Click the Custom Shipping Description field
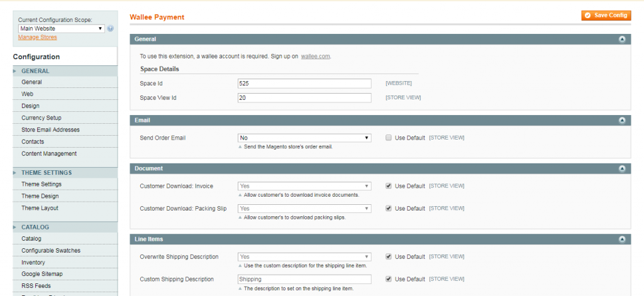 pos(304,279)
